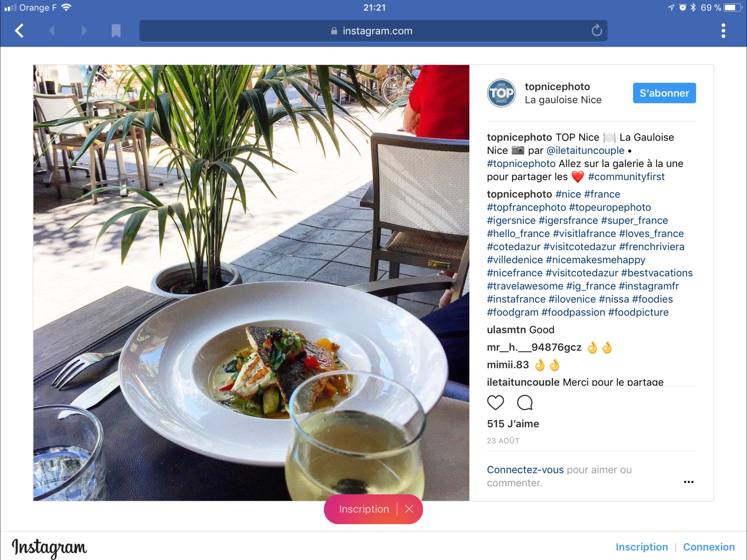The width and height of the screenshot is (747, 560).
Task: Click the S'abonner follow button
Action: coord(664,93)
